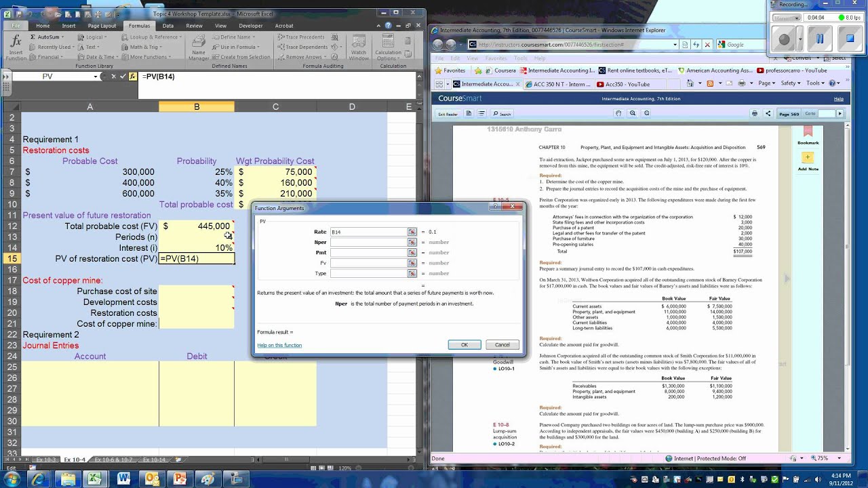Switch to the ACC 350 N T browser tab

[559, 84]
